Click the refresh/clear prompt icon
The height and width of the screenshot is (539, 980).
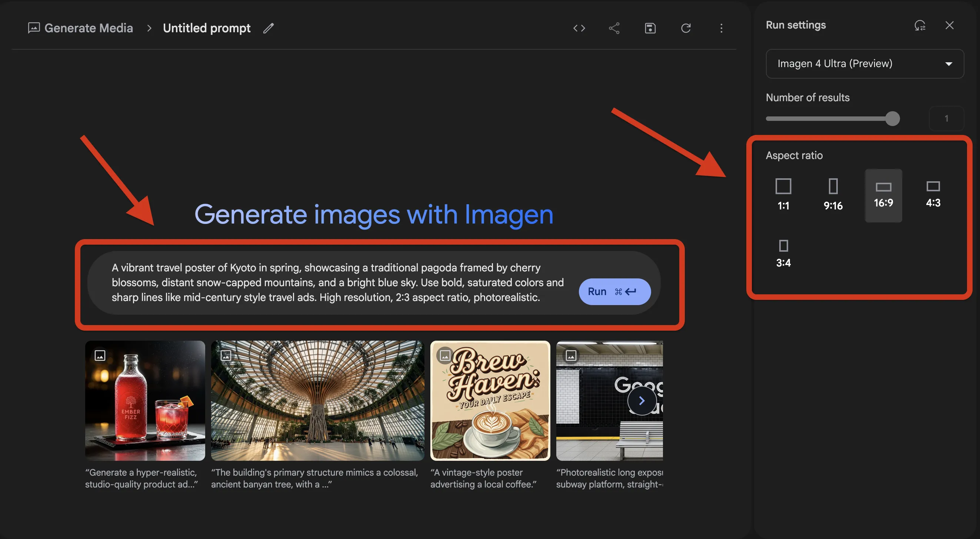point(686,28)
